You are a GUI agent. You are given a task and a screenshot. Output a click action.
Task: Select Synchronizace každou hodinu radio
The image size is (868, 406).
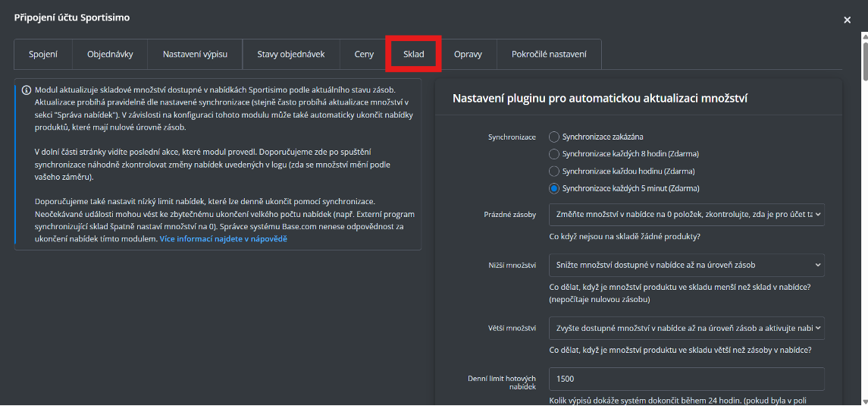(553, 172)
